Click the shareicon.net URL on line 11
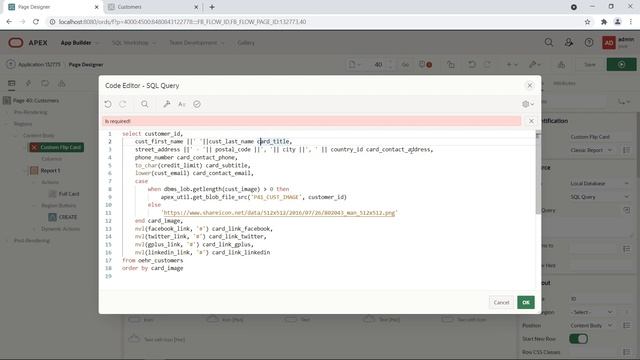Image resolution: width=640 pixels, height=360 pixels. pyautogui.click(x=279, y=213)
